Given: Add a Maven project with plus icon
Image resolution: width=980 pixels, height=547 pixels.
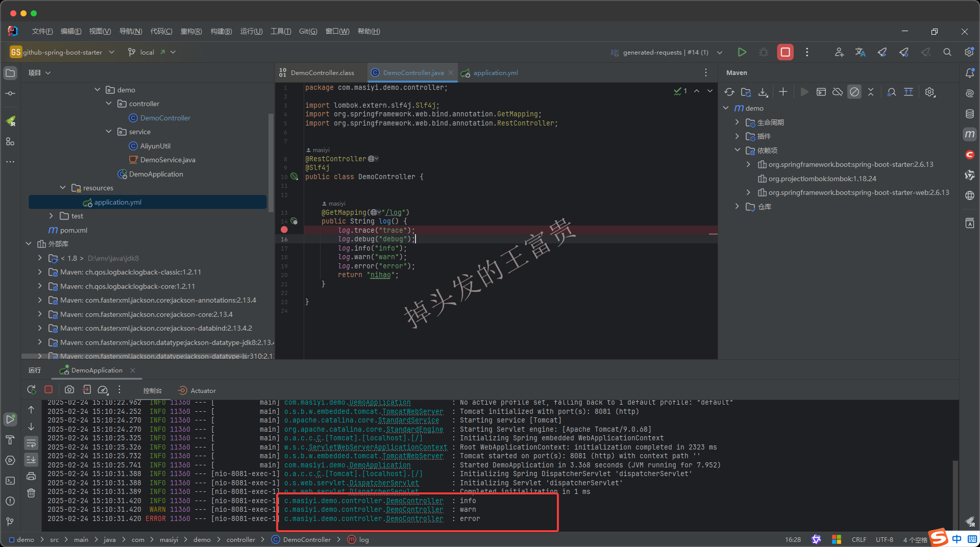Looking at the screenshot, I should (x=783, y=92).
